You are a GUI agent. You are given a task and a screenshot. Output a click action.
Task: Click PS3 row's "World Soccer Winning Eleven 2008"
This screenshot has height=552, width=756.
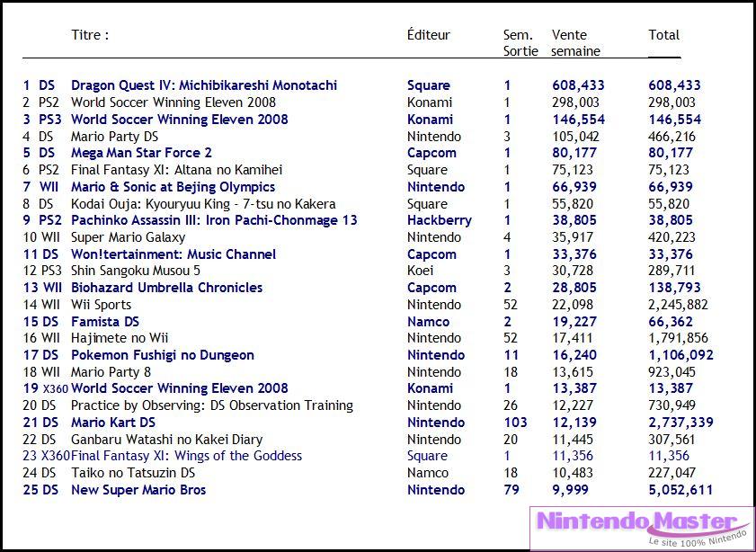coord(180,120)
